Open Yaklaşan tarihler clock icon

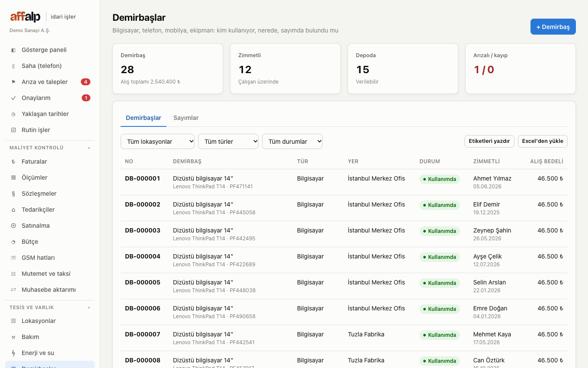[13, 114]
